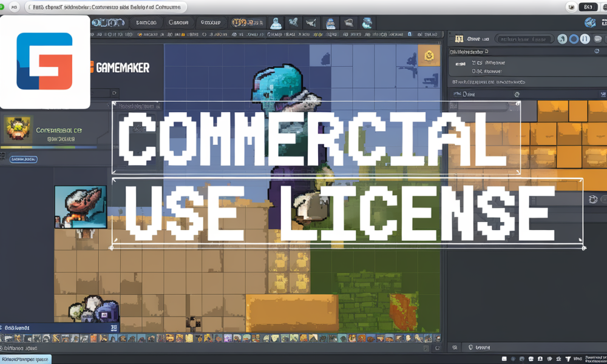Click the grey stacked-disc icon in right panel header

tap(598, 39)
